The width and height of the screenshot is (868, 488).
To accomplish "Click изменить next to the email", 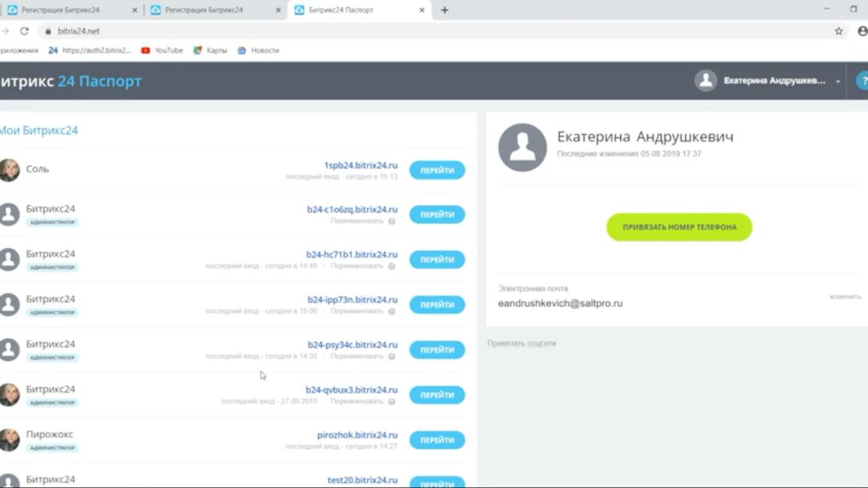I will (845, 297).
